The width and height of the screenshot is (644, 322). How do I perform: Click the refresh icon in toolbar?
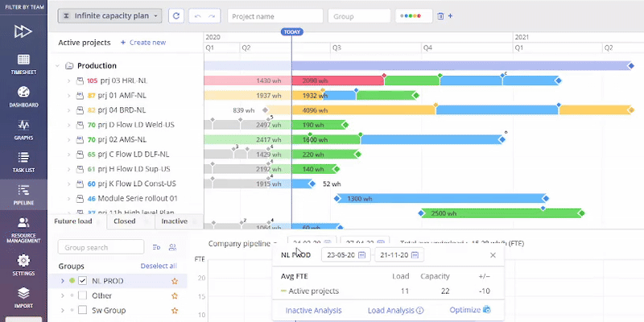click(x=176, y=16)
